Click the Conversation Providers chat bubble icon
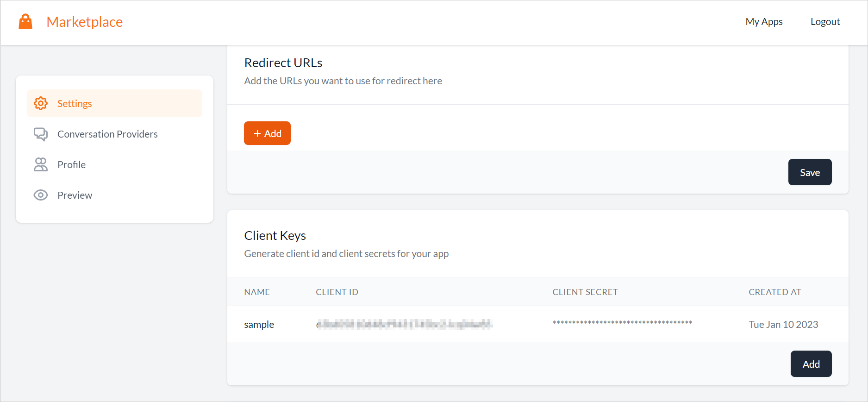Image resolution: width=868 pixels, height=402 pixels. tap(41, 134)
